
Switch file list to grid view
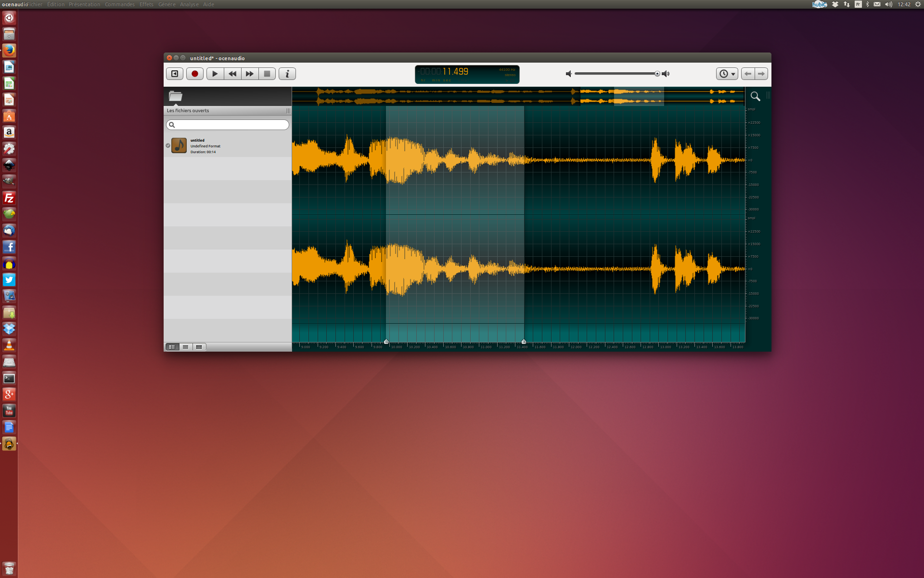(199, 347)
